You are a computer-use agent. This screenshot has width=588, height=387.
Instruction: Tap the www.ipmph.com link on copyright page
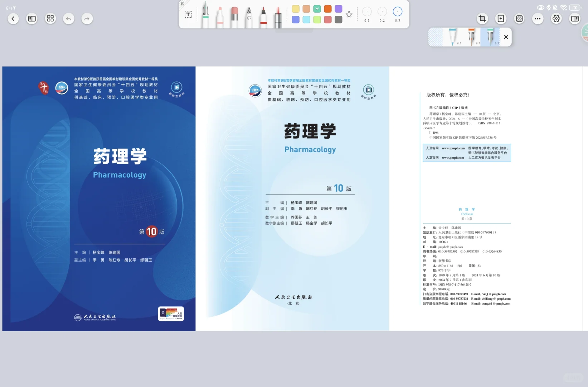tap(453, 148)
